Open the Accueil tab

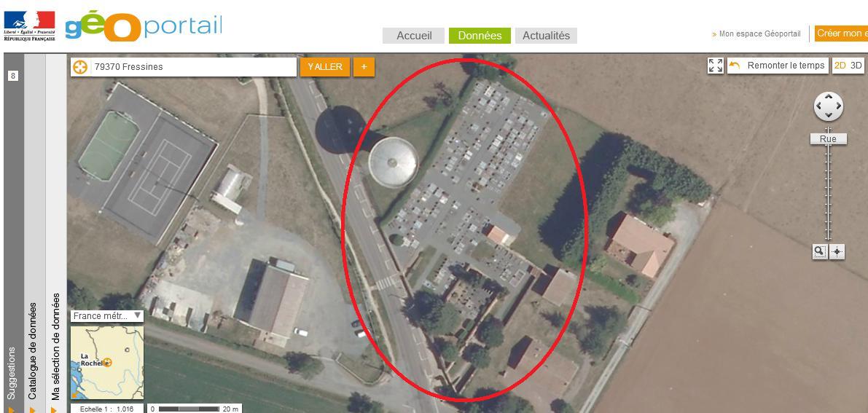click(x=414, y=36)
